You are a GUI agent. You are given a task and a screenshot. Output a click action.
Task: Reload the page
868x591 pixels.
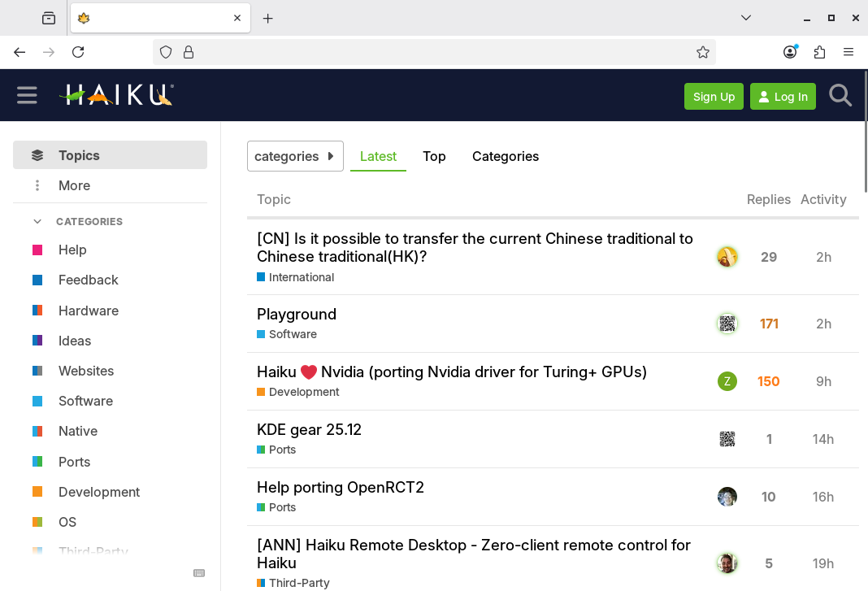point(78,52)
